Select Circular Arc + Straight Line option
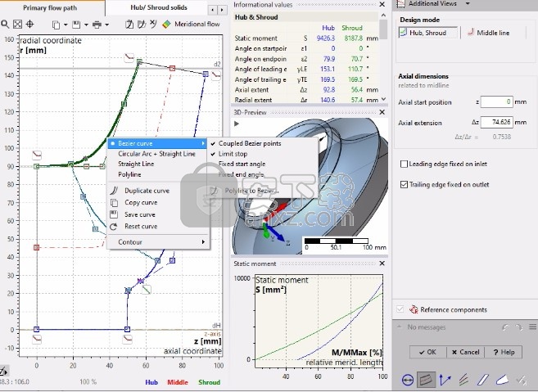Screen dimensions: 538x392 [156, 154]
